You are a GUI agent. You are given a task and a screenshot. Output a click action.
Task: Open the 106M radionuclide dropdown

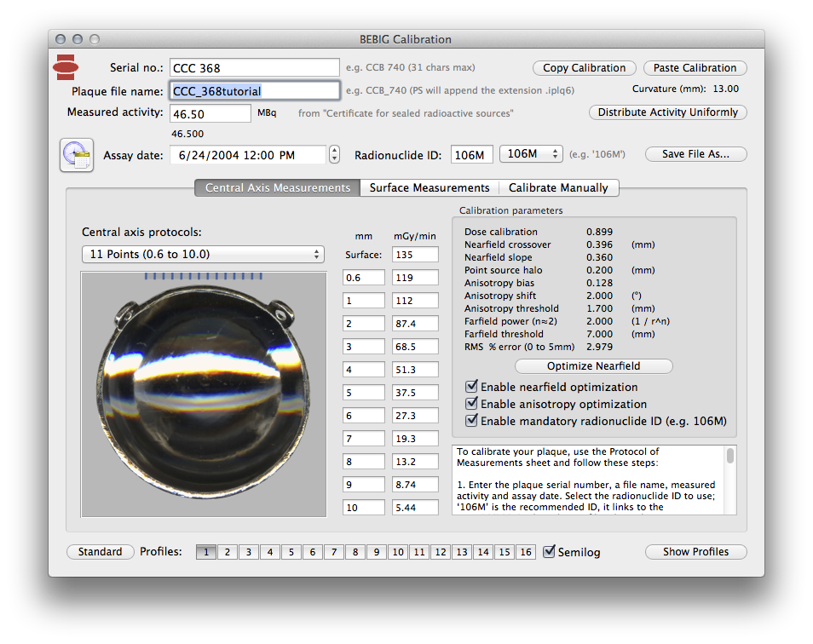(x=531, y=154)
